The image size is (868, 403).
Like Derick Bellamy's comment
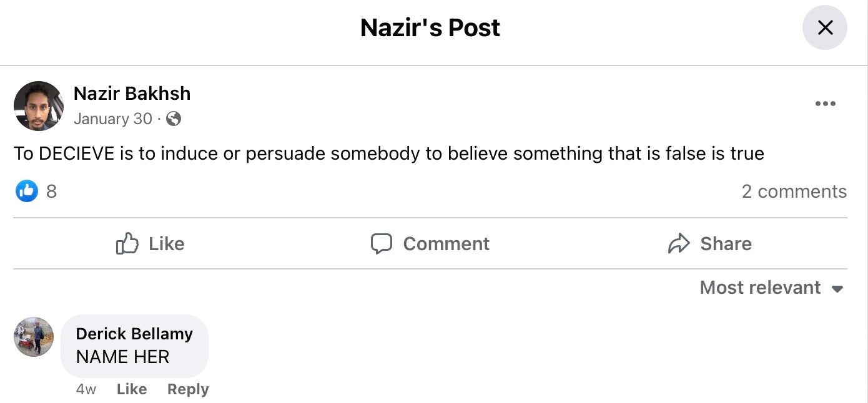132,389
